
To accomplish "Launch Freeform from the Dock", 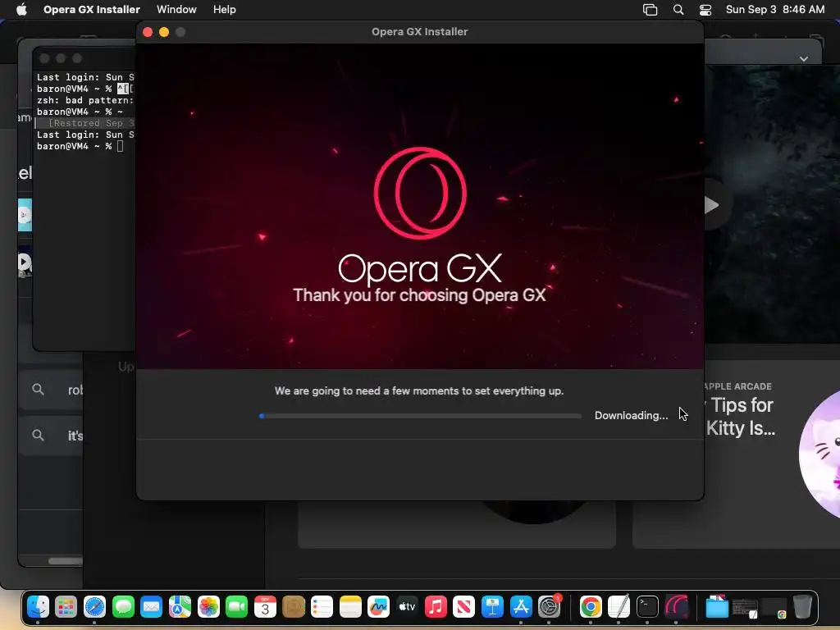I will pyautogui.click(x=379, y=607).
